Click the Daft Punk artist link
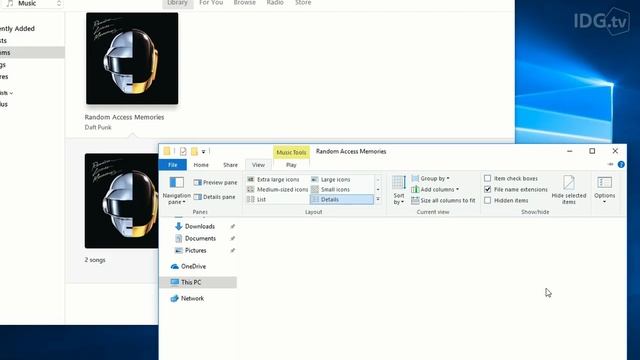640x360 pixels. (98, 127)
